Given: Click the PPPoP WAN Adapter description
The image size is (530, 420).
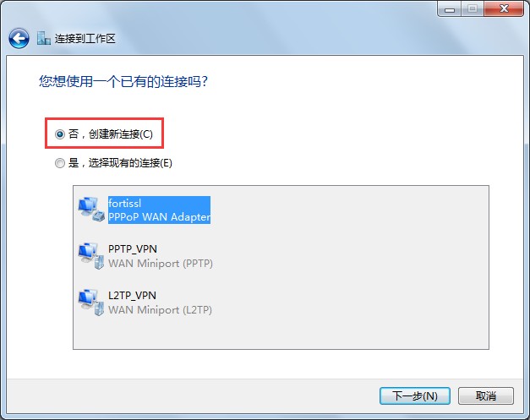Looking at the screenshot, I should (159, 217).
